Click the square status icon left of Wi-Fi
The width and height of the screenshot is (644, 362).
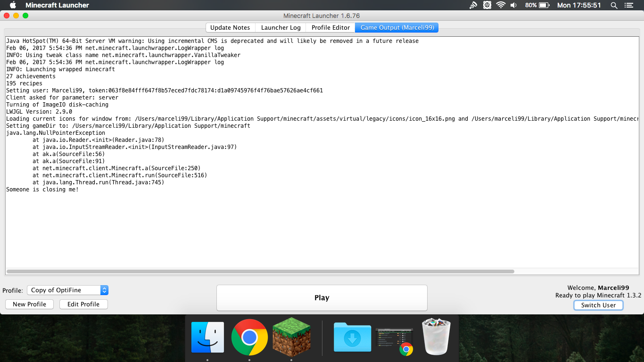tap(487, 5)
